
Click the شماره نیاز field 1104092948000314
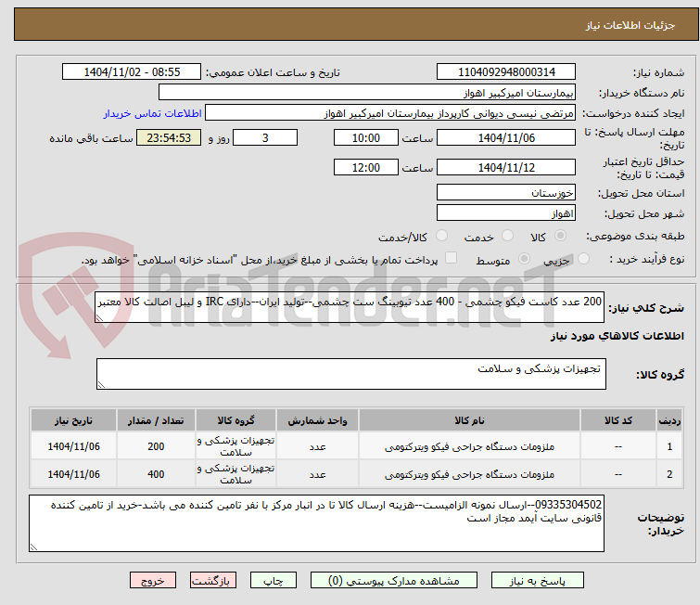(506, 72)
